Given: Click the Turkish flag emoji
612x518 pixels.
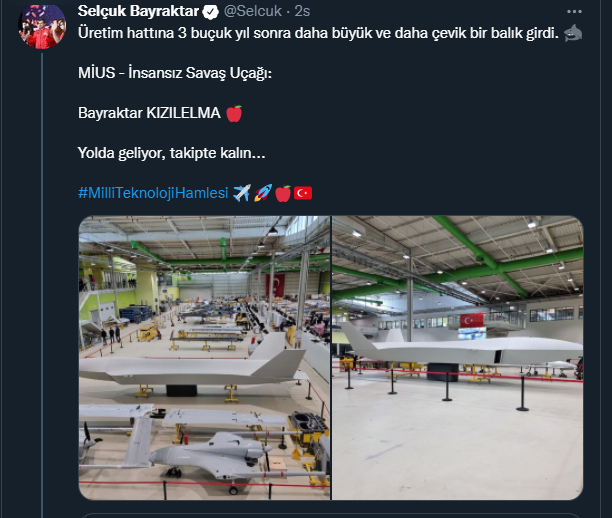Looking at the screenshot, I should tap(303, 193).
